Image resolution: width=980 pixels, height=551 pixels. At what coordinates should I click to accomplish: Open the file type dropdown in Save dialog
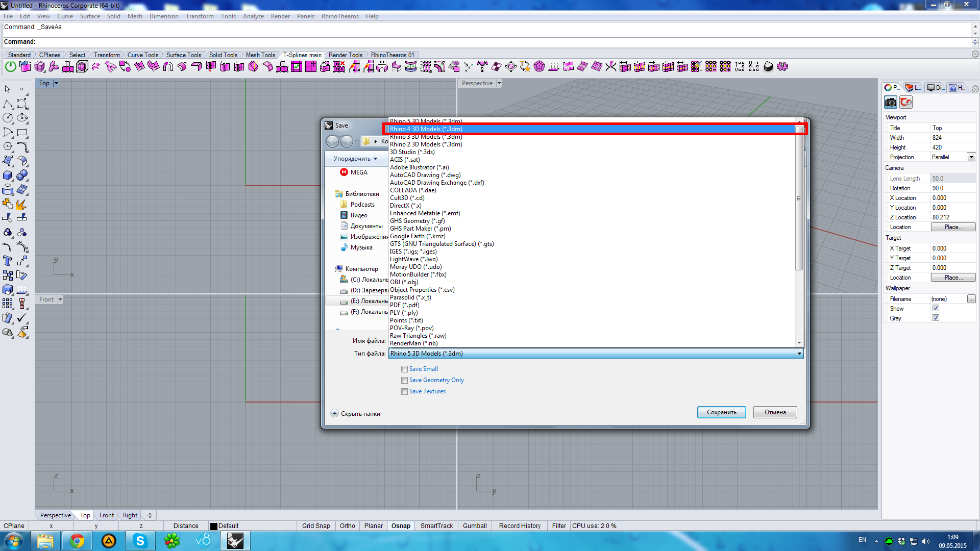click(x=596, y=354)
